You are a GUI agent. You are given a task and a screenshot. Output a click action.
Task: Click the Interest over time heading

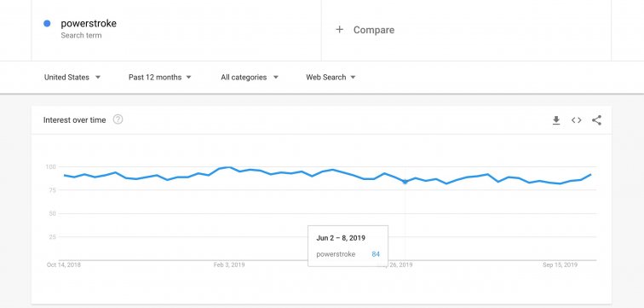coord(74,120)
